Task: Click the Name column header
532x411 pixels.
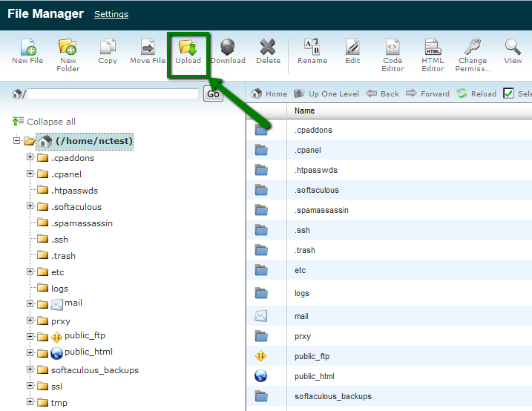Action: (304, 111)
